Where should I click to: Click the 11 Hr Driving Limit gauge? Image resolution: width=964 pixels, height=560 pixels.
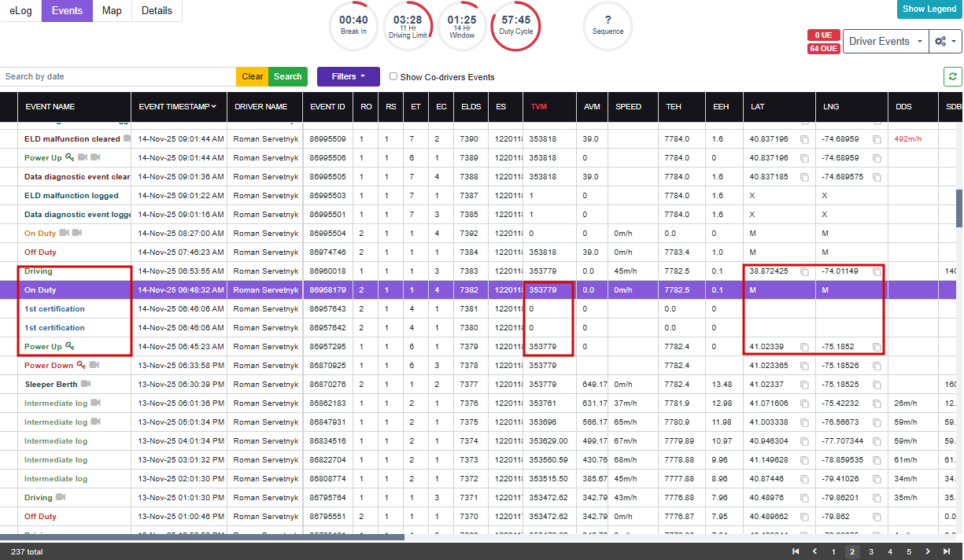(408, 25)
